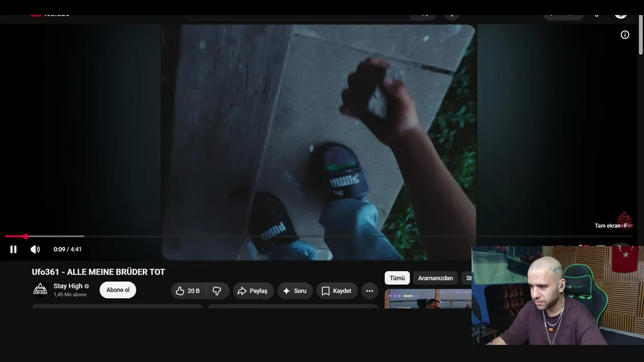This screenshot has height=362, width=644.
Task: Pause the video with the pause button
Action: point(14,249)
